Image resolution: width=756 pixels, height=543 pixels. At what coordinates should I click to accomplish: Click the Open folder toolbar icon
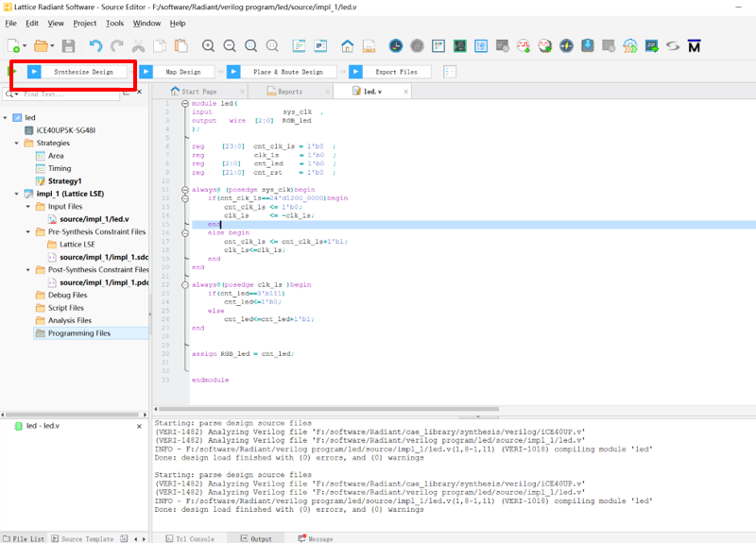click(x=41, y=46)
